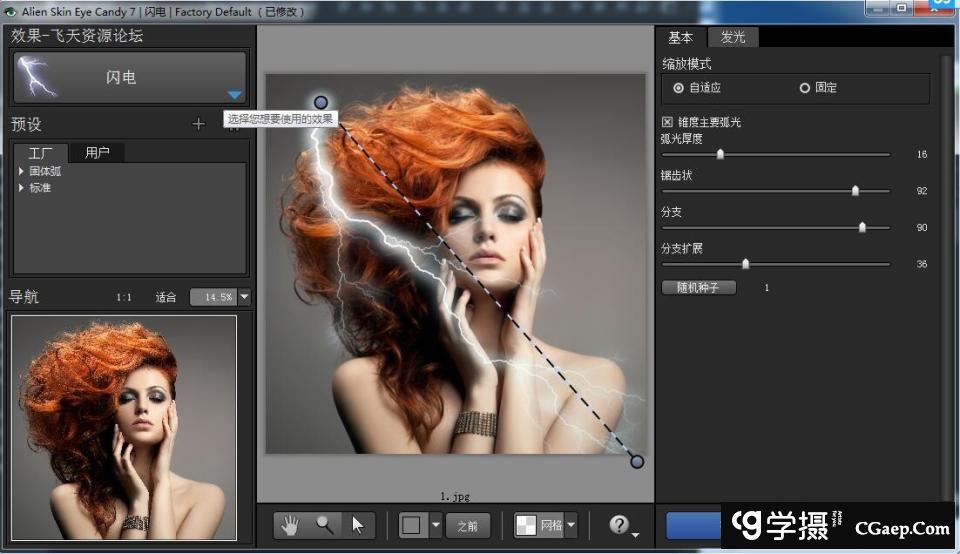Select the arrow pointer tool
This screenshot has height=554, width=960.
pos(358,525)
